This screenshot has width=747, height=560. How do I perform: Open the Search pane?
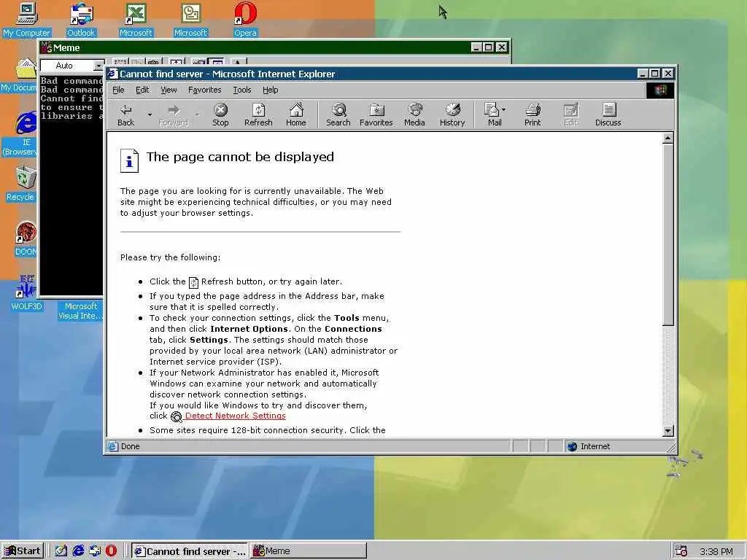click(x=338, y=114)
